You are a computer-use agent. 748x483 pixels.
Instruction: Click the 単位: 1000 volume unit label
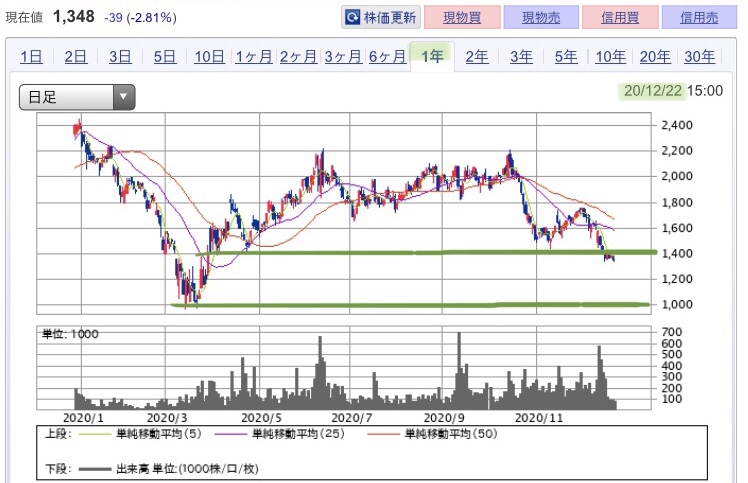pos(70,334)
